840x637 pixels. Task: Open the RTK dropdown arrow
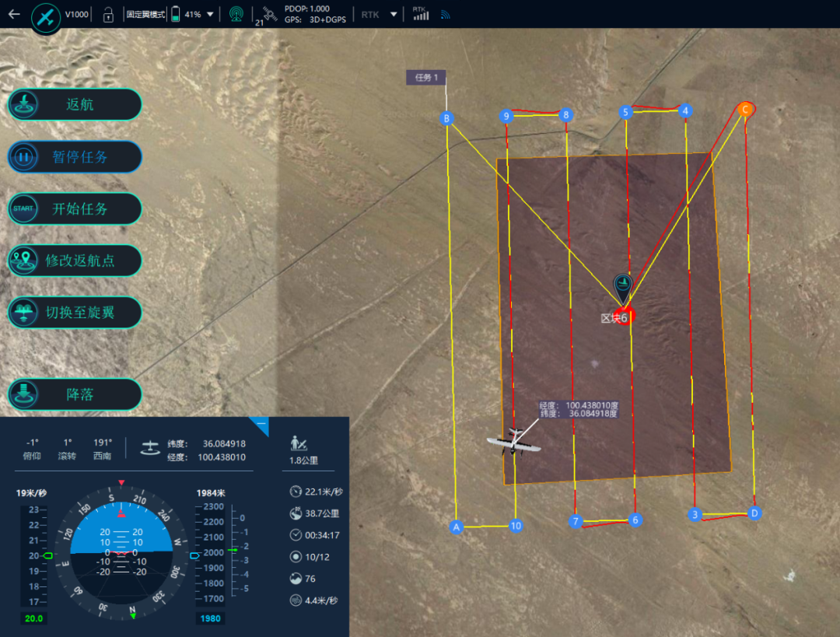pos(394,14)
